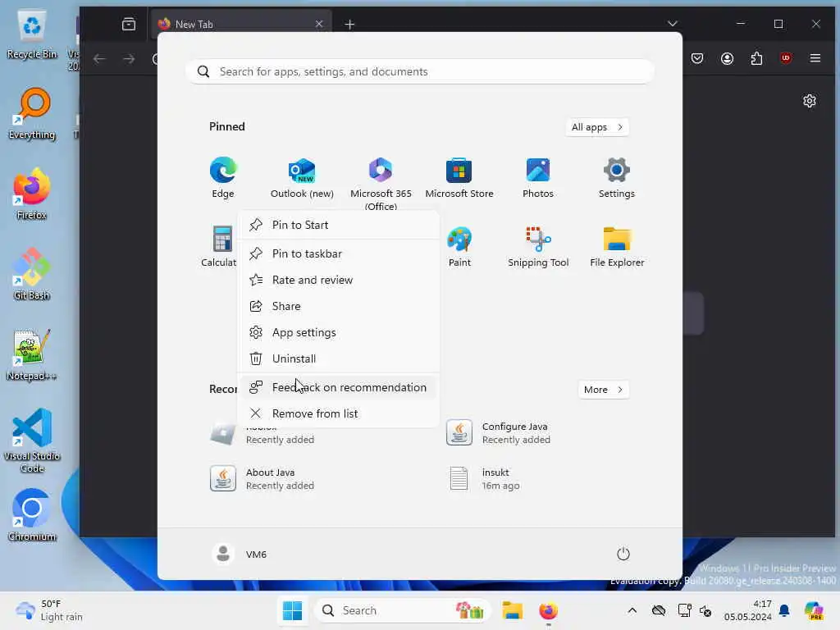Launch Paint from pinned apps

[459, 246]
